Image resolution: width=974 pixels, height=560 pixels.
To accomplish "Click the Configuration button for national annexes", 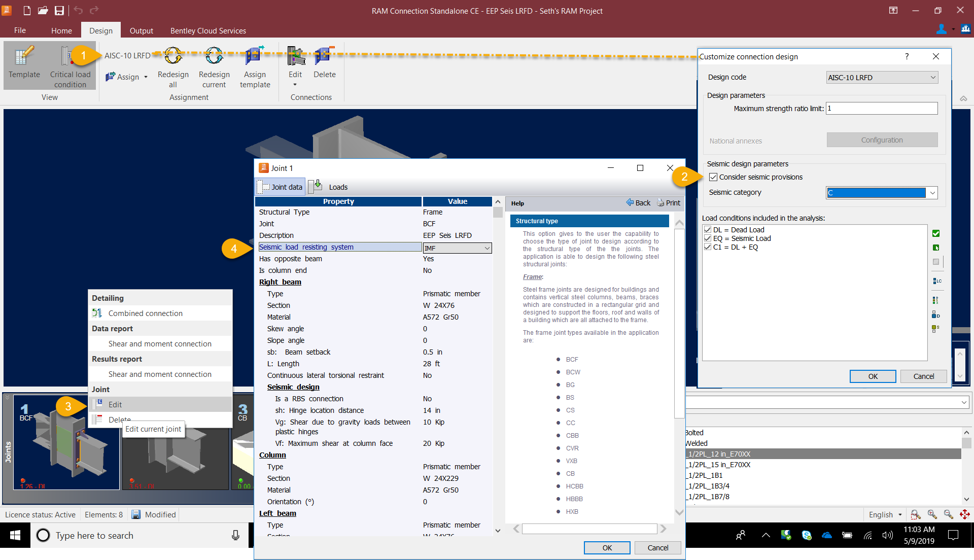I will pos(882,140).
